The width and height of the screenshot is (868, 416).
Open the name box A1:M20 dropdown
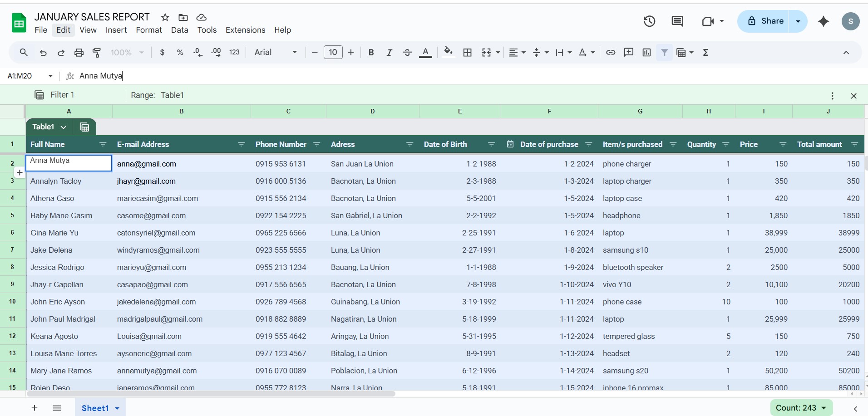tap(50, 76)
